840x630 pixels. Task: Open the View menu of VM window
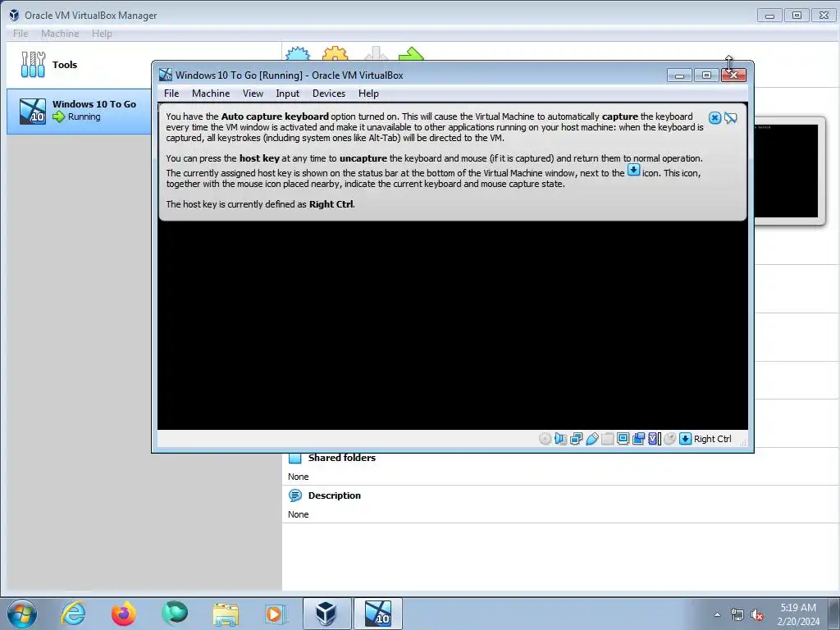[x=253, y=94]
